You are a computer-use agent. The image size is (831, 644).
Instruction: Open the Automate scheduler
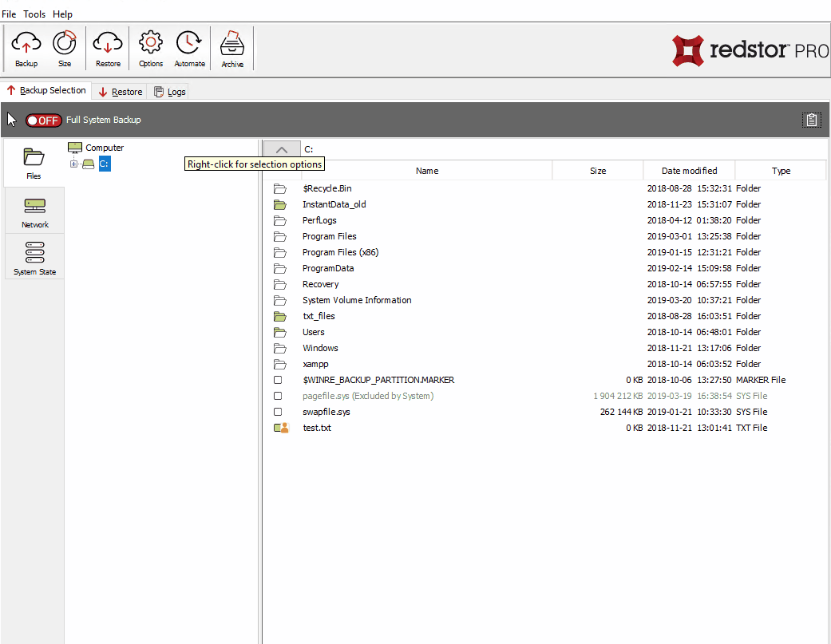[189, 48]
